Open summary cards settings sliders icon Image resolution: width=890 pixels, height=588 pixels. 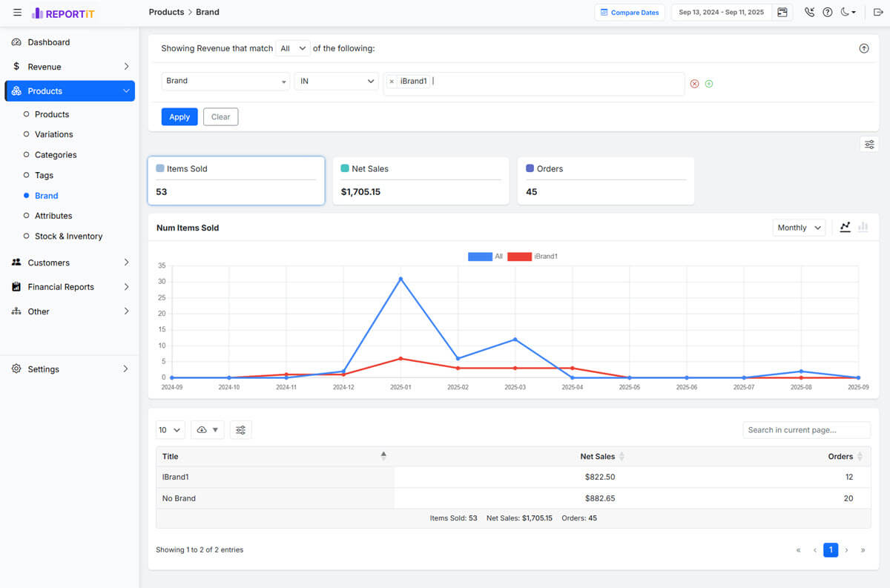(x=869, y=145)
